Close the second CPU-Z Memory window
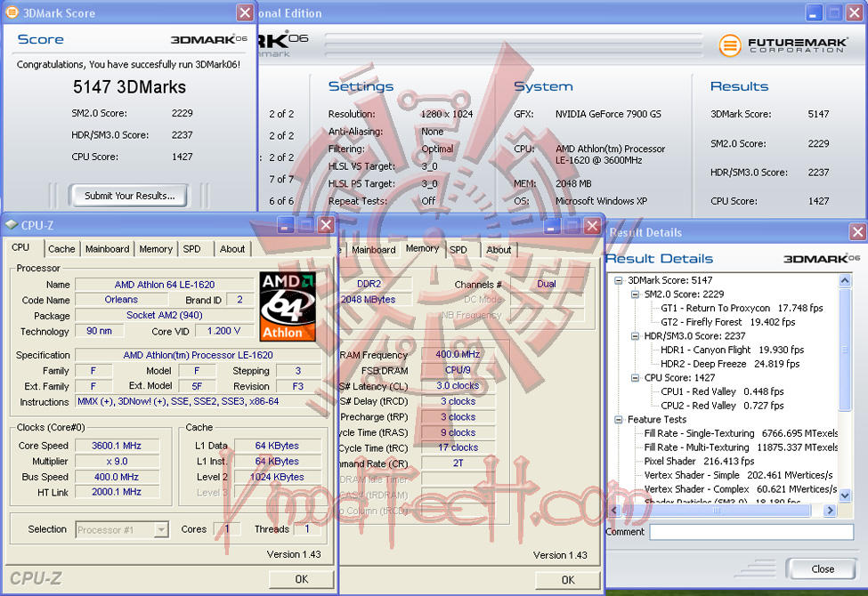The height and width of the screenshot is (596, 868). (x=592, y=225)
